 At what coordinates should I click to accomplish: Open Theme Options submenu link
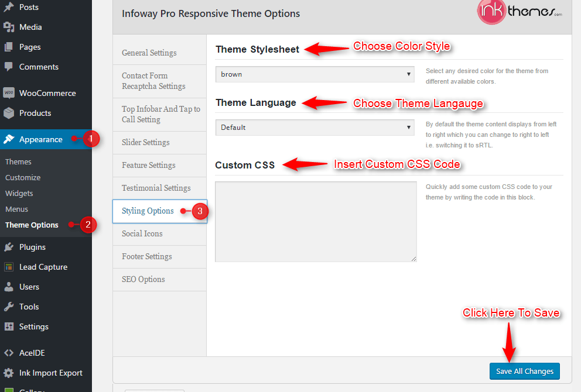tap(32, 225)
